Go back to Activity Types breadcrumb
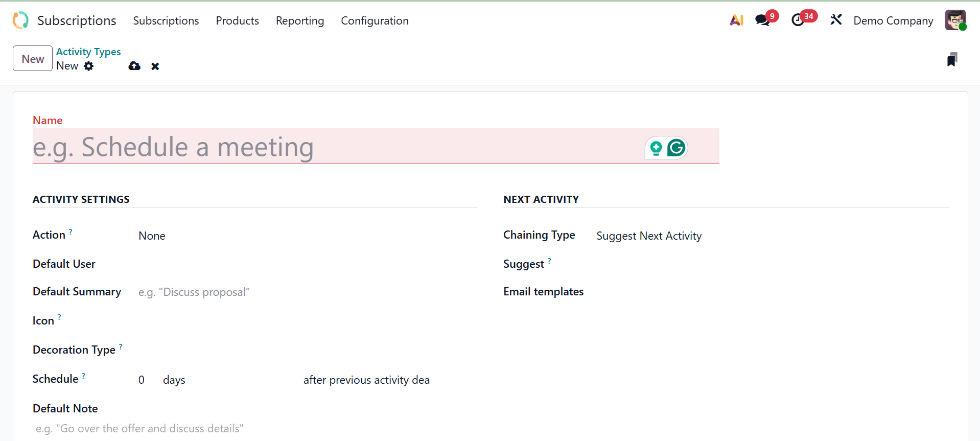This screenshot has width=980, height=441. click(88, 52)
